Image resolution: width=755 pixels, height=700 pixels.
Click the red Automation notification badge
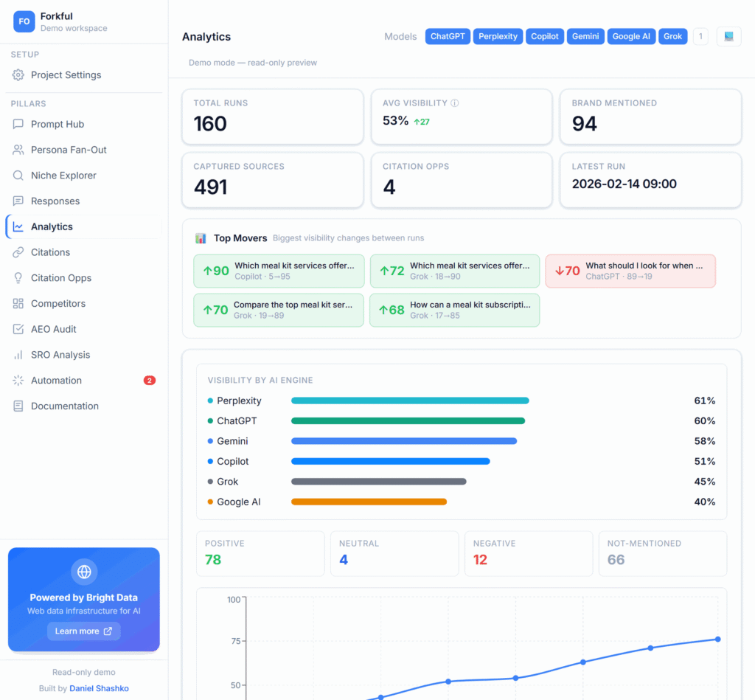tap(149, 380)
